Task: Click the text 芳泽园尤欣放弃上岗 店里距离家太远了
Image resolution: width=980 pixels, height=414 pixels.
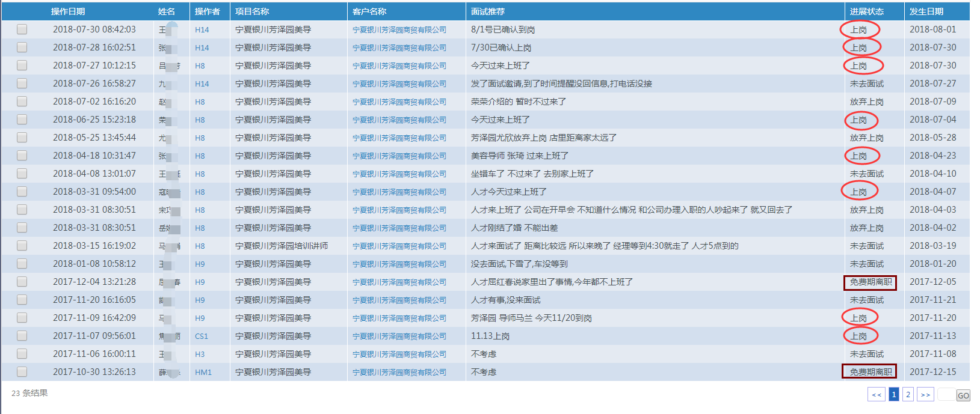Action: [x=544, y=138]
